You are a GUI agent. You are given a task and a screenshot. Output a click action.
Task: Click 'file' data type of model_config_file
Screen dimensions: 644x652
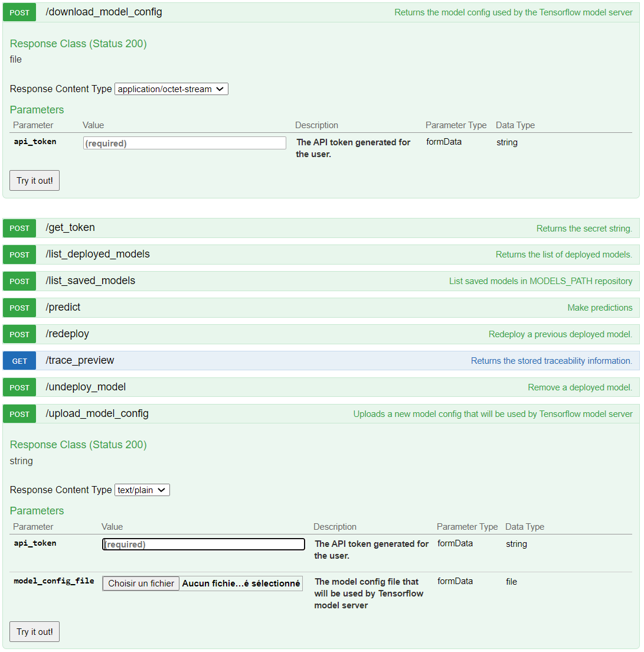pos(511,582)
